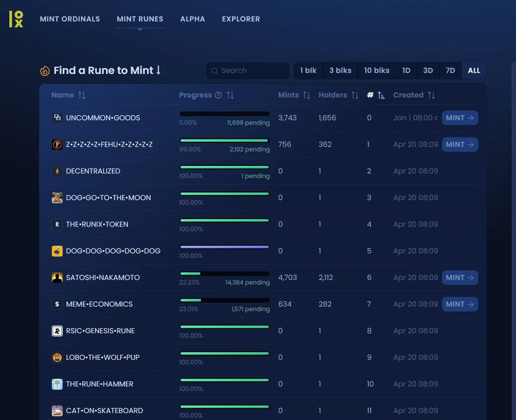The height and width of the screenshot is (420, 516).
Task: Select the 1D time filter
Action: coord(406,71)
